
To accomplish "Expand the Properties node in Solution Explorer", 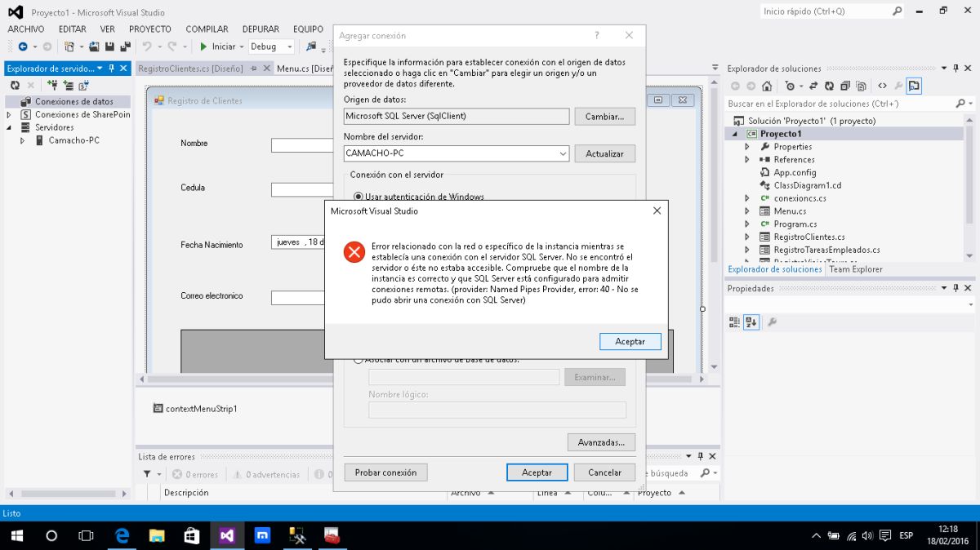I will [x=746, y=147].
